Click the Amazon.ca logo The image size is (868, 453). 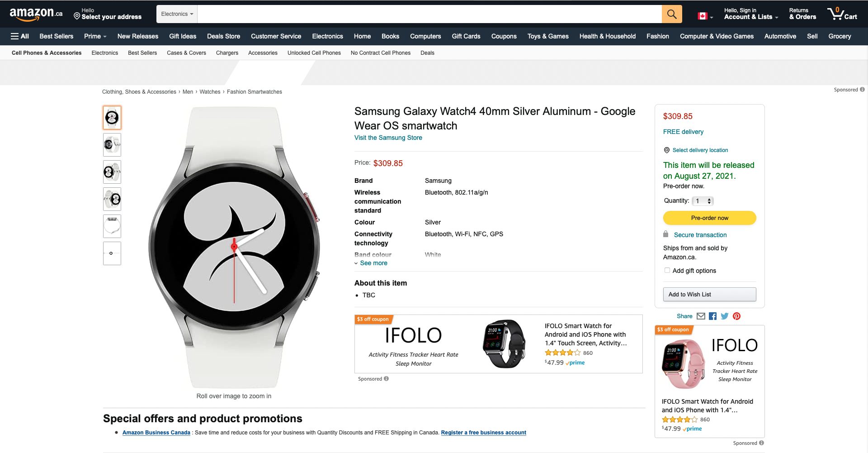36,14
